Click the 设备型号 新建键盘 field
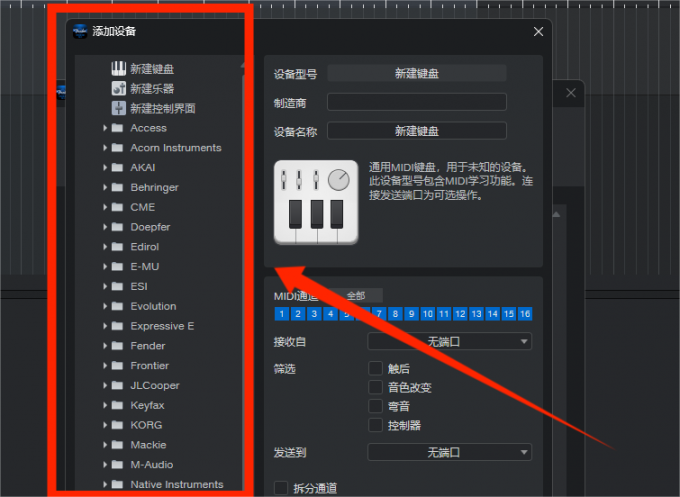This screenshot has width=680, height=497. 416,73
